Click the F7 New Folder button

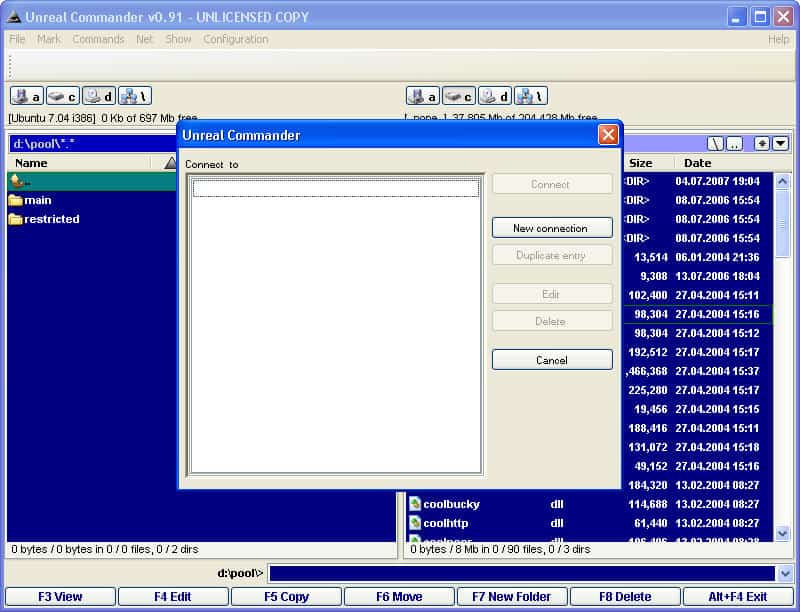click(x=511, y=597)
